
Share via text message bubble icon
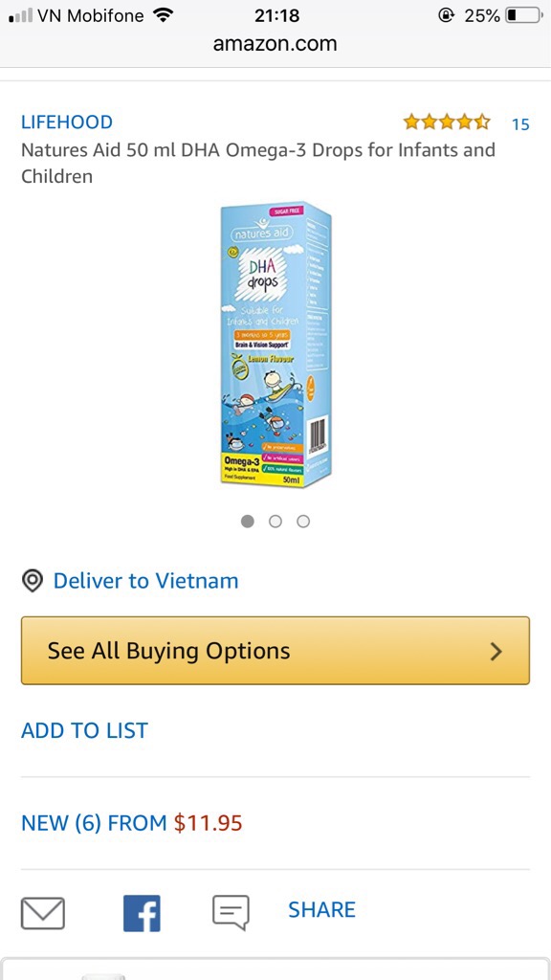[231, 912]
